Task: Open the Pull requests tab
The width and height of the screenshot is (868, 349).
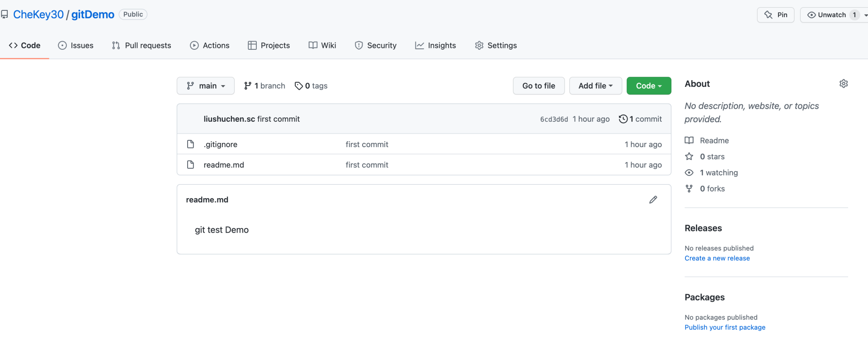Action: (x=142, y=45)
